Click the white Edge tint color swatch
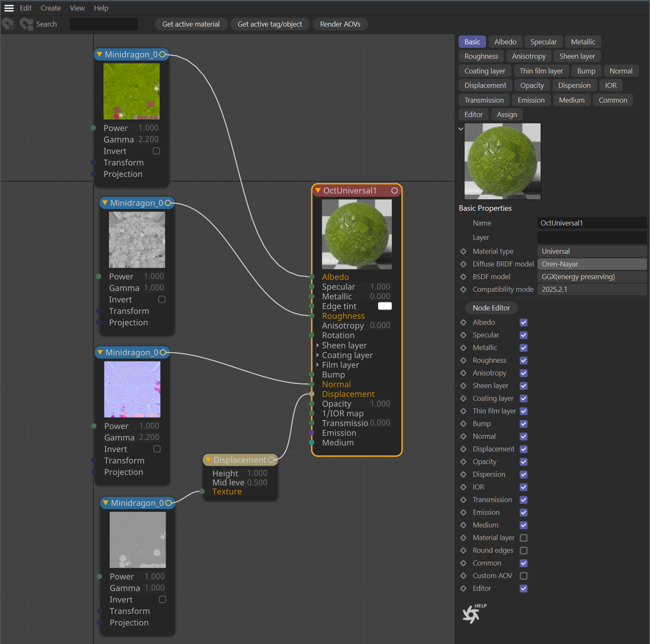The width and height of the screenshot is (650, 644). pyautogui.click(x=384, y=306)
